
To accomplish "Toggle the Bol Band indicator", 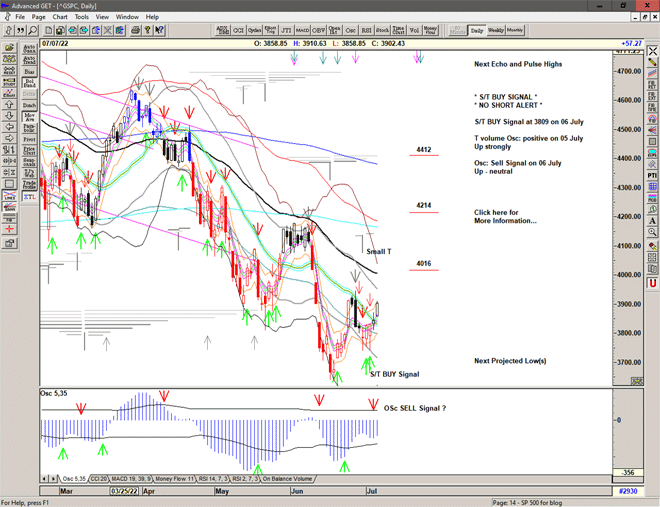I will click(x=28, y=85).
